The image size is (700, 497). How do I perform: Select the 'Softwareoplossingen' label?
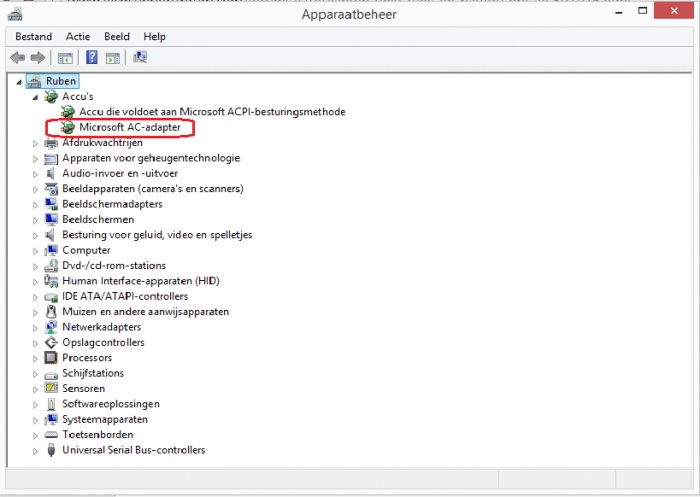click(111, 404)
